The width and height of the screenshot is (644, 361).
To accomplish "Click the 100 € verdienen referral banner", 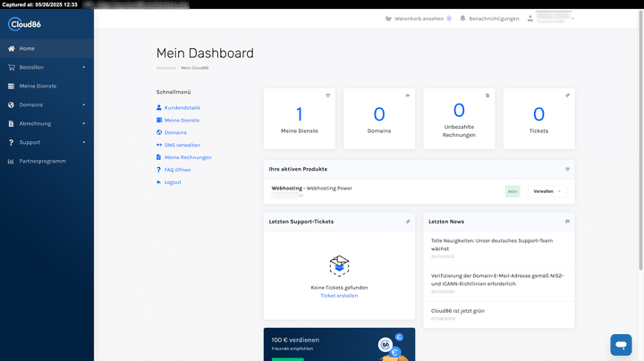I will (339, 344).
